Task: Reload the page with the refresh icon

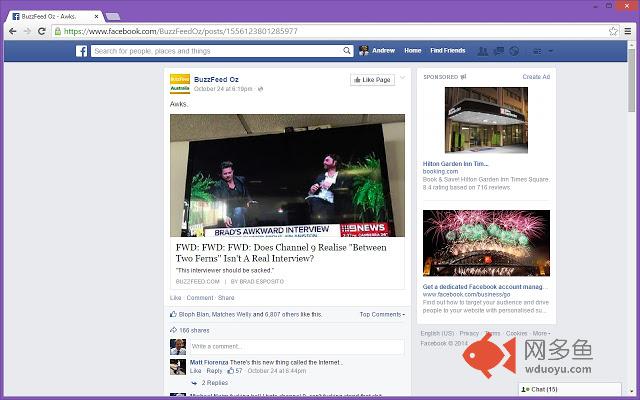Action: tap(42, 31)
